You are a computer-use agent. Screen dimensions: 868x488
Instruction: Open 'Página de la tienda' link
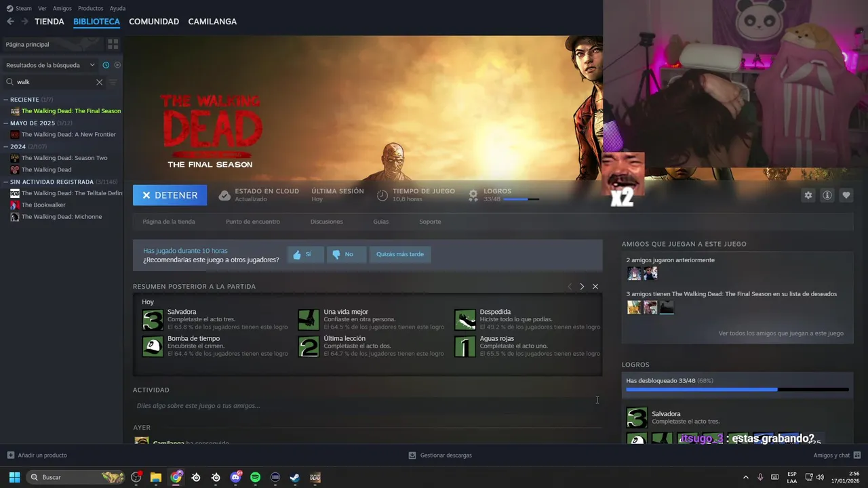point(169,222)
